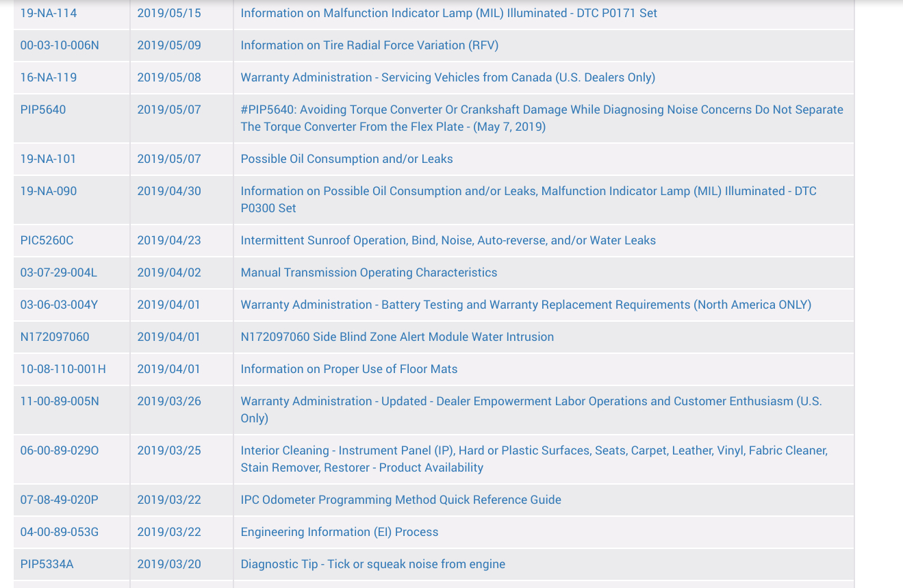Open the Battery Testing and Warranty Replacement title
Screen dimensions: 903x588
pos(526,305)
